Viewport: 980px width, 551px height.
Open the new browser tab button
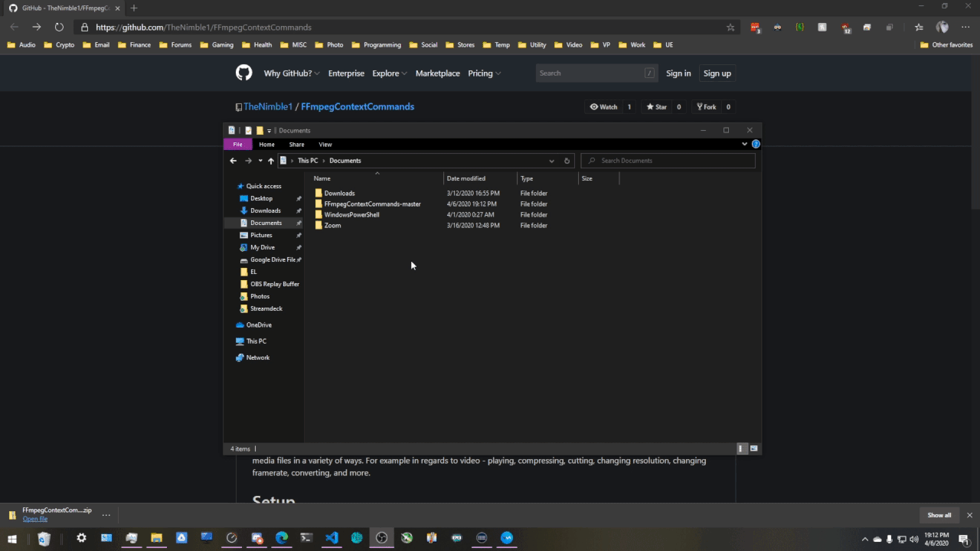(134, 8)
